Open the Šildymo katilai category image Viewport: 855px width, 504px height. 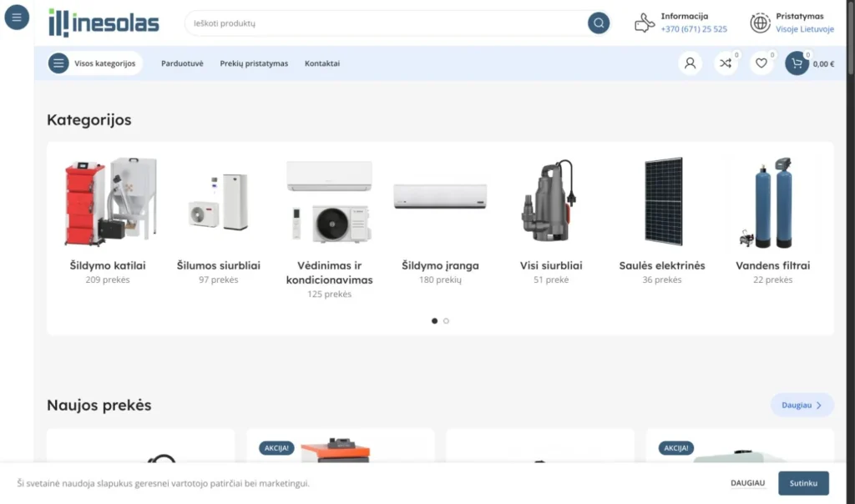[x=108, y=202]
